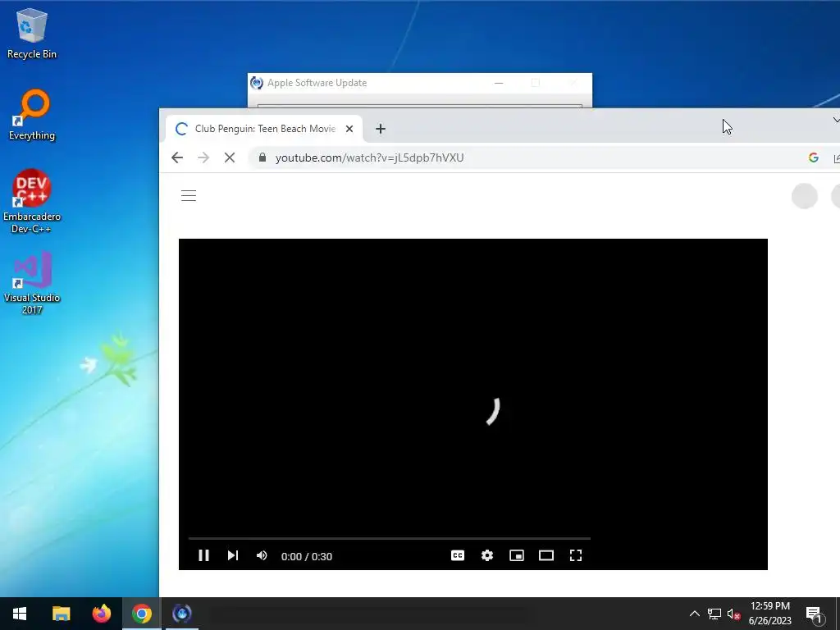This screenshot has width=840, height=630.
Task: Click the Chrome tab search chevron
Action: (835, 120)
